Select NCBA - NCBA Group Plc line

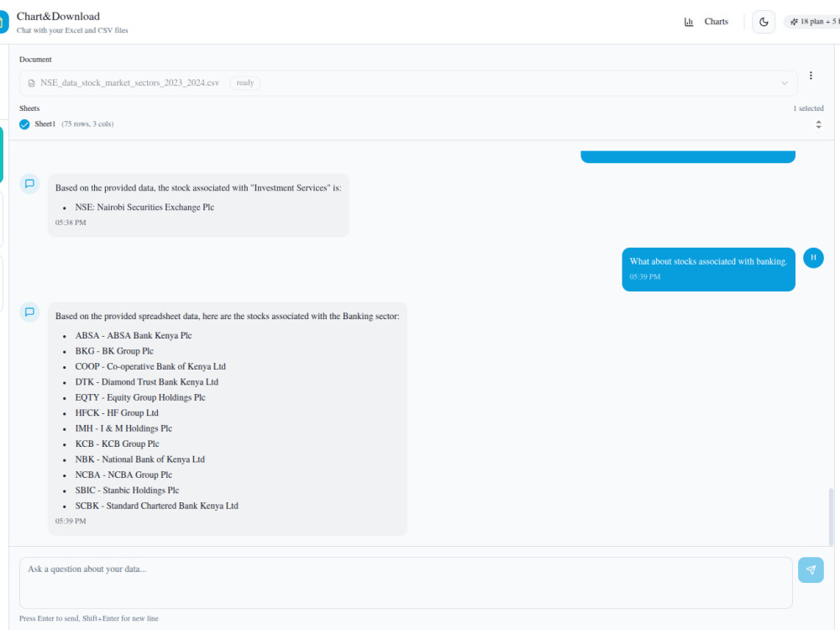click(x=123, y=475)
